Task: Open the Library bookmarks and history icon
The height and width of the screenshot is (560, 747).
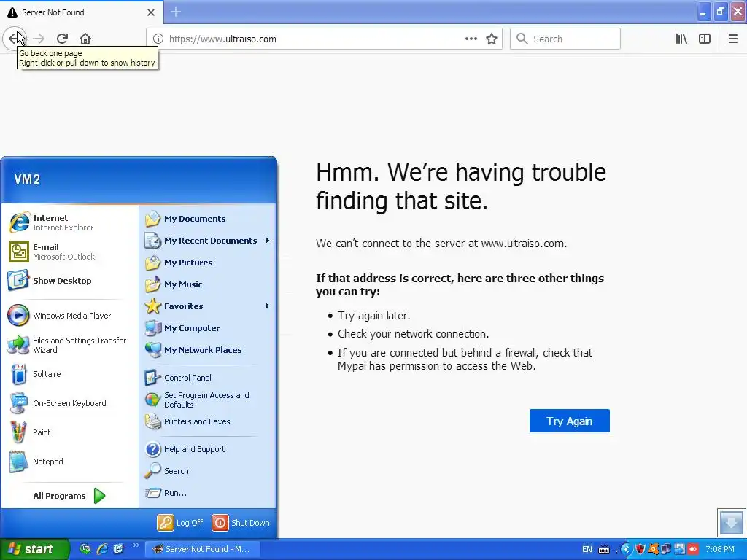Action: click(x=681, y=39)
